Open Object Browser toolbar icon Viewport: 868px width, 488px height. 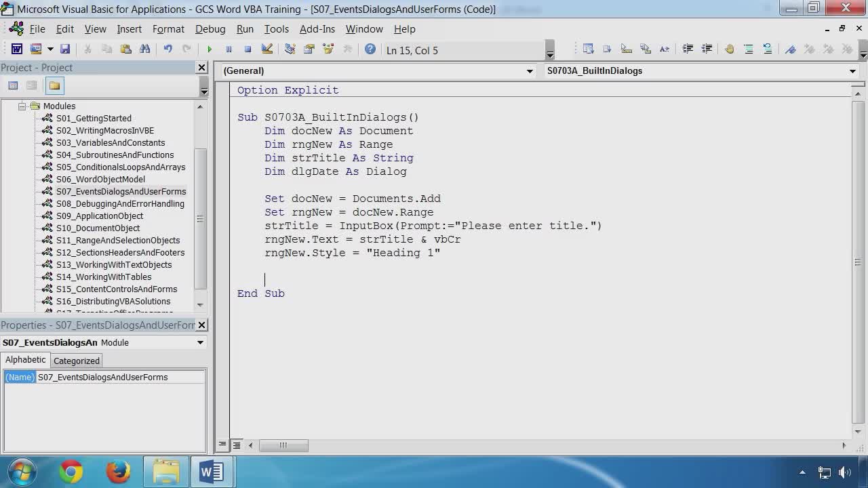328,49
